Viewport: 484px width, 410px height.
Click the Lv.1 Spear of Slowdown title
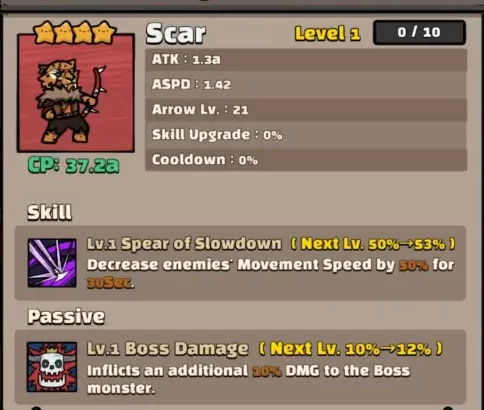point(184,244)
